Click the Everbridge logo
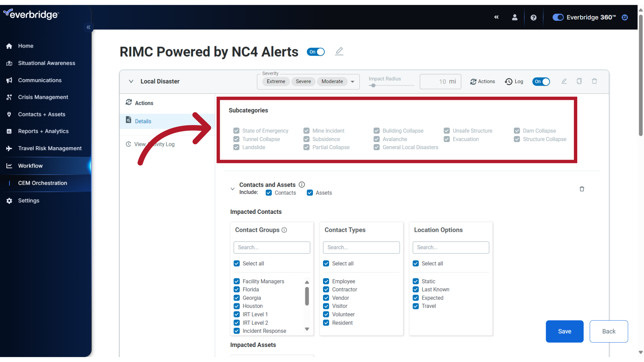The height and width of the screenshot is (362, 644). coord(31,14)
